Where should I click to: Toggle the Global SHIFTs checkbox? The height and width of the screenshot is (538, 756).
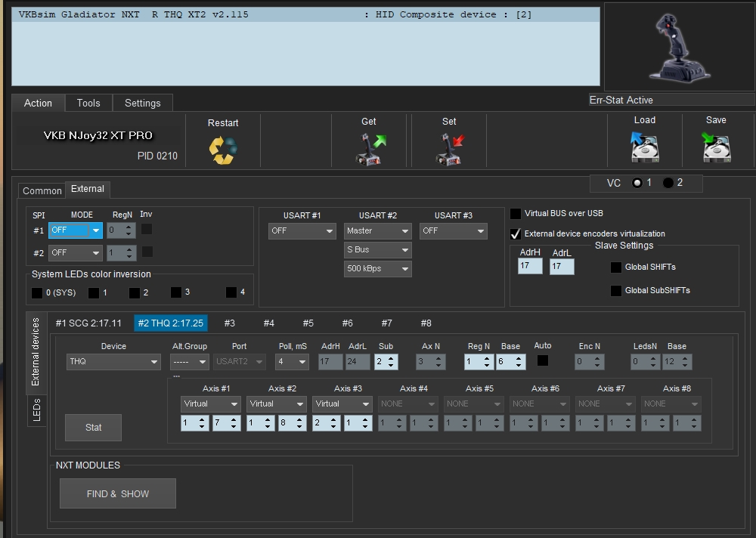pos(616,267)
